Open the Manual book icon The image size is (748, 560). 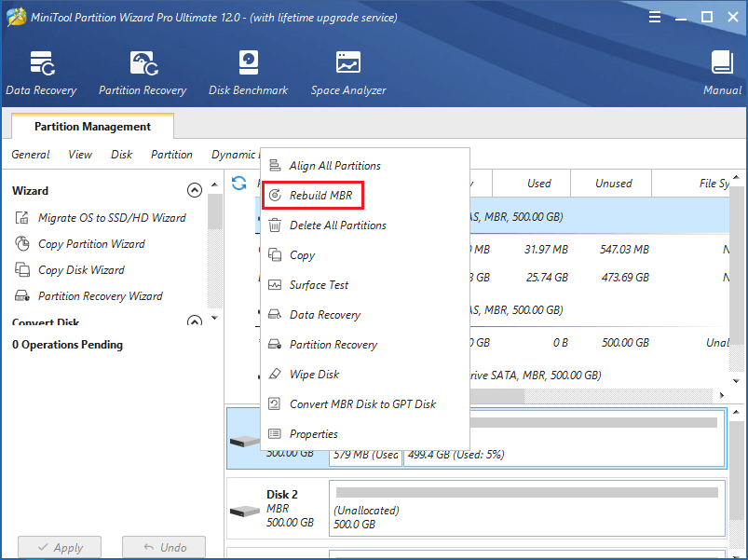pos(722,73)
